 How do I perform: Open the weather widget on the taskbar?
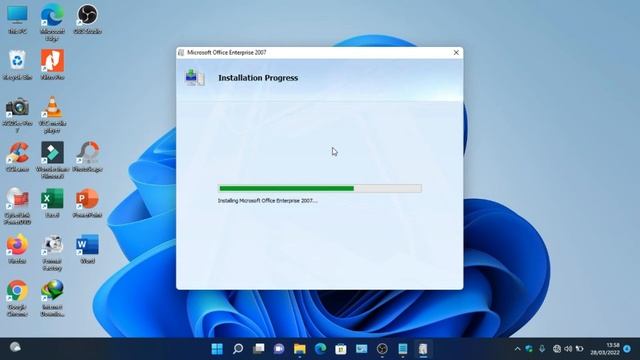click(x=16, y=347)
